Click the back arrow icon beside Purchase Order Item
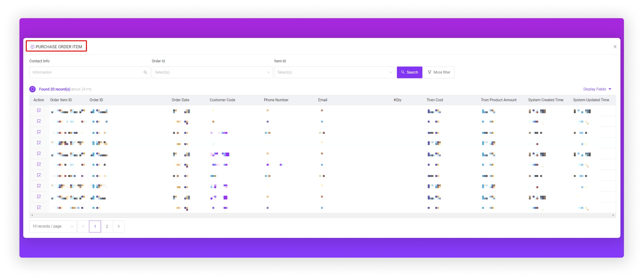 32,47
